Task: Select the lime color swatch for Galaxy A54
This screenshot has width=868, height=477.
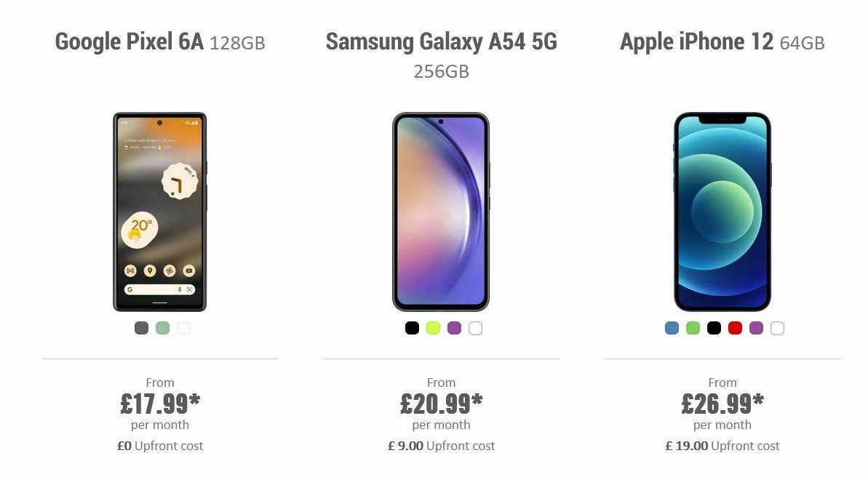Action: coord(431,328)
